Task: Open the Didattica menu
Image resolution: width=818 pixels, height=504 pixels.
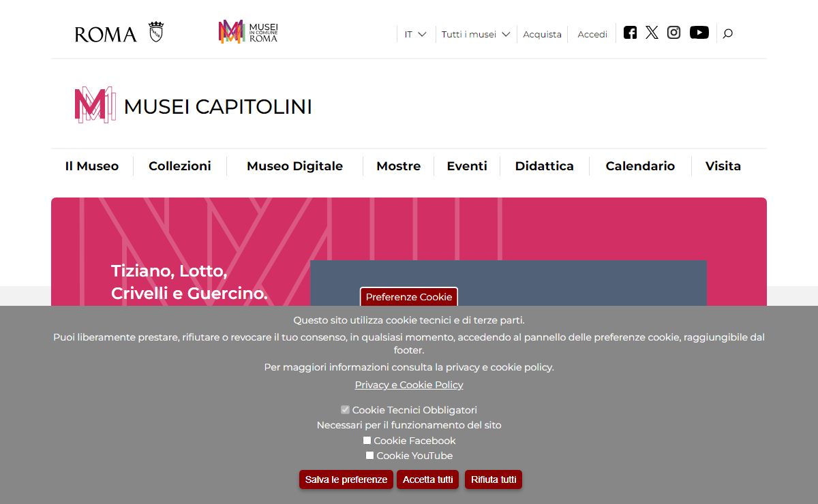Action: click(545, 166)
